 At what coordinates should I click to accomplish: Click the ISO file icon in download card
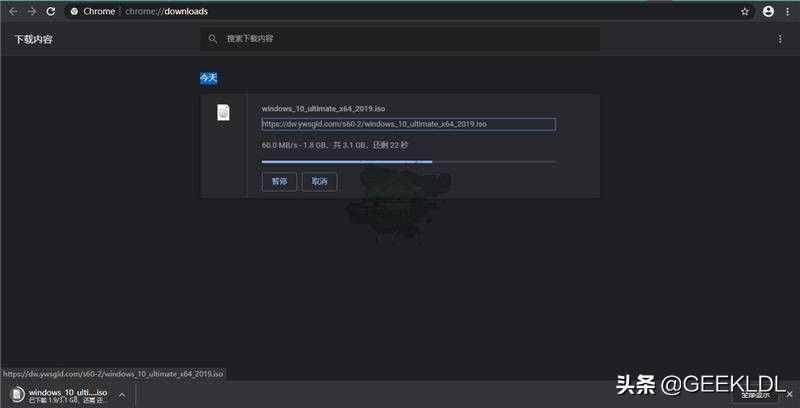click(223, 112)
